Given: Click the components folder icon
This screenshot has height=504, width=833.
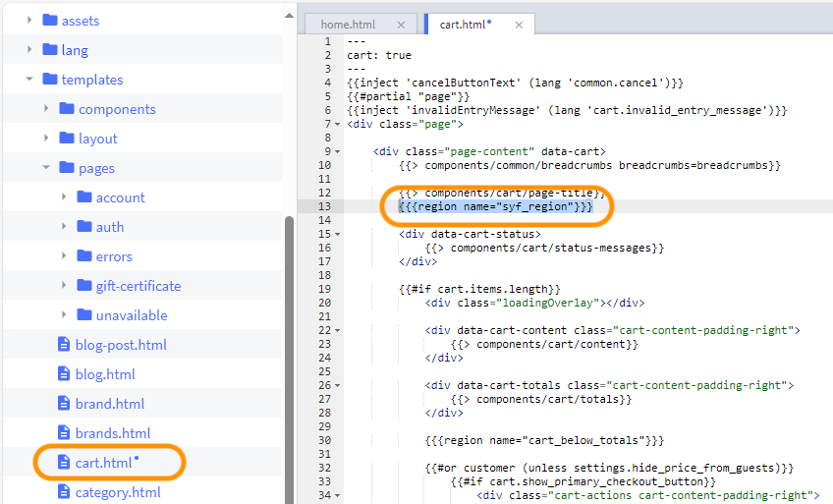Looking at the screenshot, I should click(x=67, y=109).
